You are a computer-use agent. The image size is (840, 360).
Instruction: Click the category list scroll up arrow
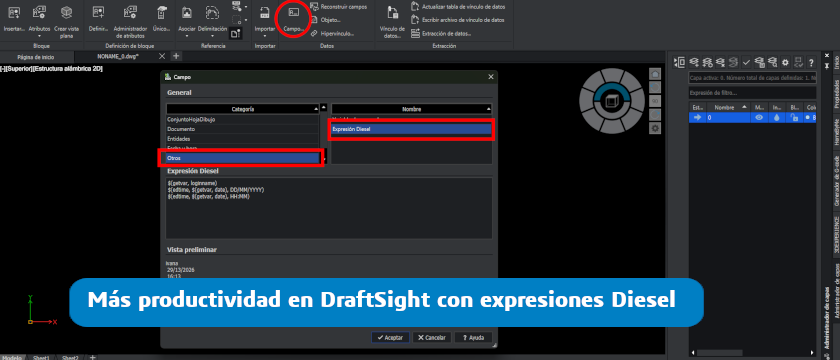324,107
